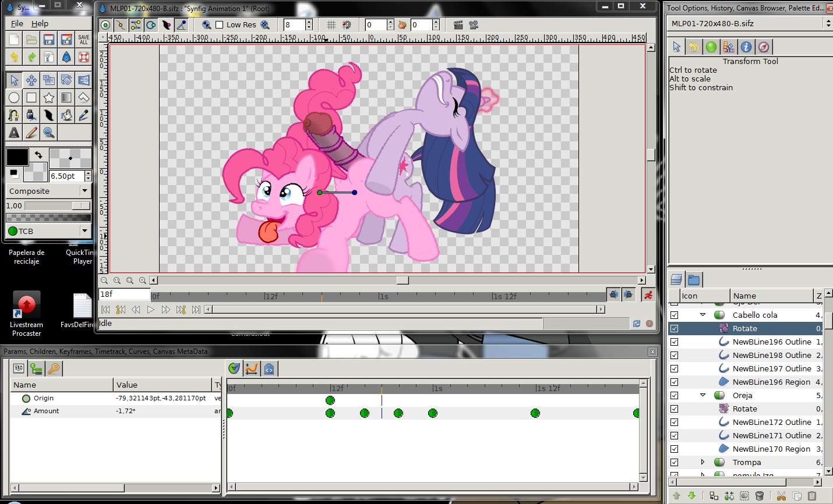Choose the Text tool
This screenshot has height=504, width=833.
(14, 133)
